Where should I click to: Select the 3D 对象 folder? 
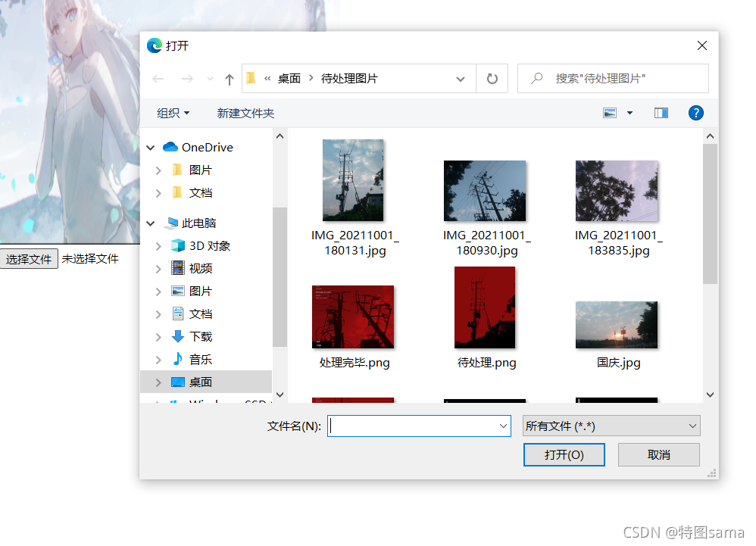tap(209, 245)
